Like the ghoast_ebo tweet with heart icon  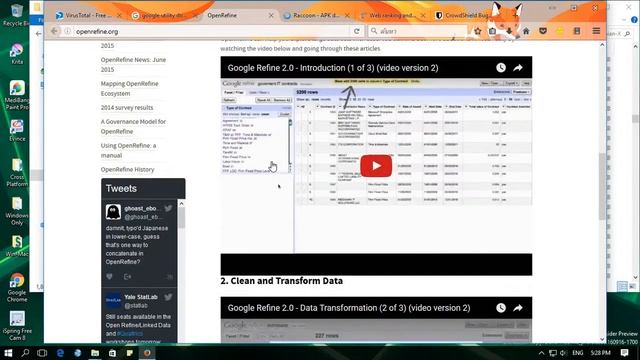pyautogui.click(x=109, y=277)
